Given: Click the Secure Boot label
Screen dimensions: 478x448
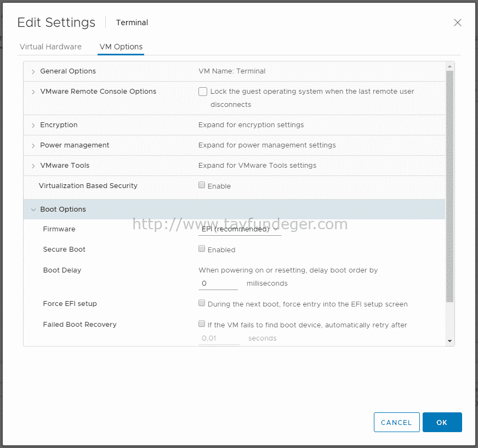Looking at the screenshot, I should (x=64, y=249).
